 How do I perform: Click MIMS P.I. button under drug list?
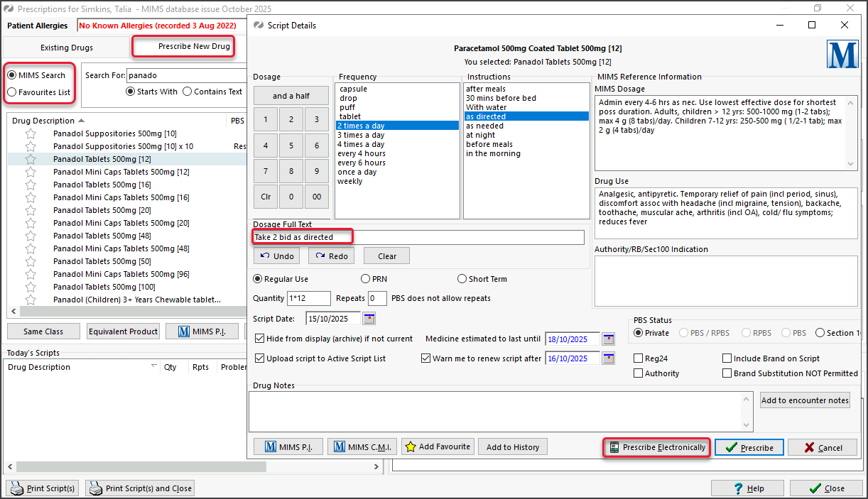202,331
